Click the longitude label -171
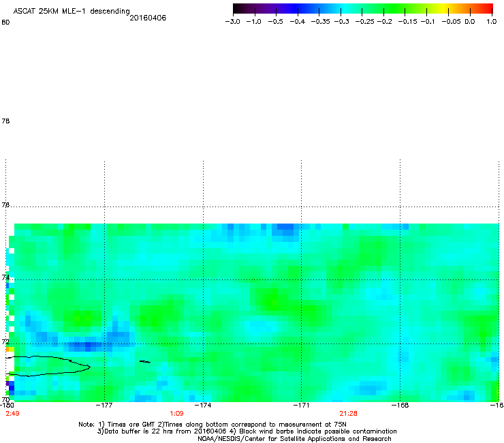 click(x=302, y=406)
